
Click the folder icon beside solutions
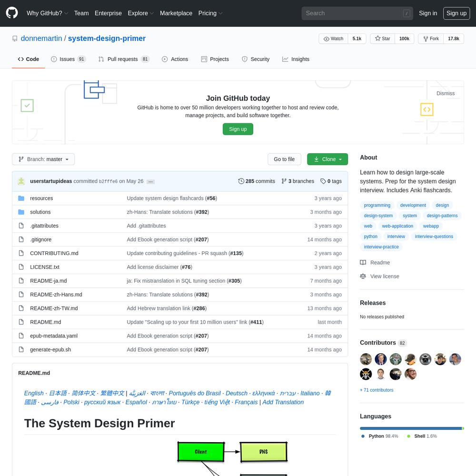(21, 212)
